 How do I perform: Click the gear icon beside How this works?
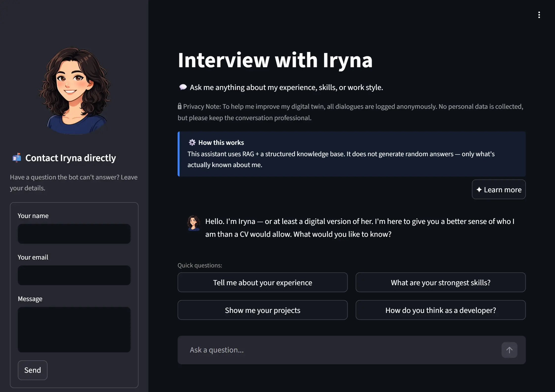pos(192,142)
